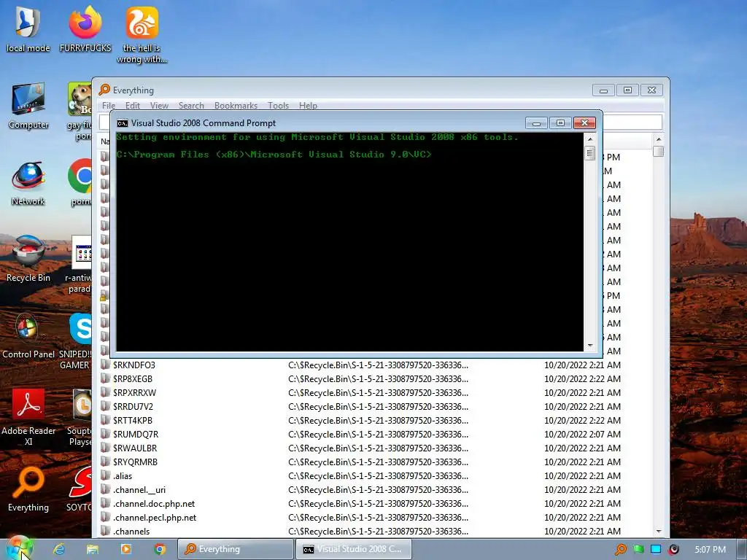The width and height of the screenshot is (747, 560).
Task: Click the Command Prompt scrollbar up arrow
Action: (x=589, y=139)
